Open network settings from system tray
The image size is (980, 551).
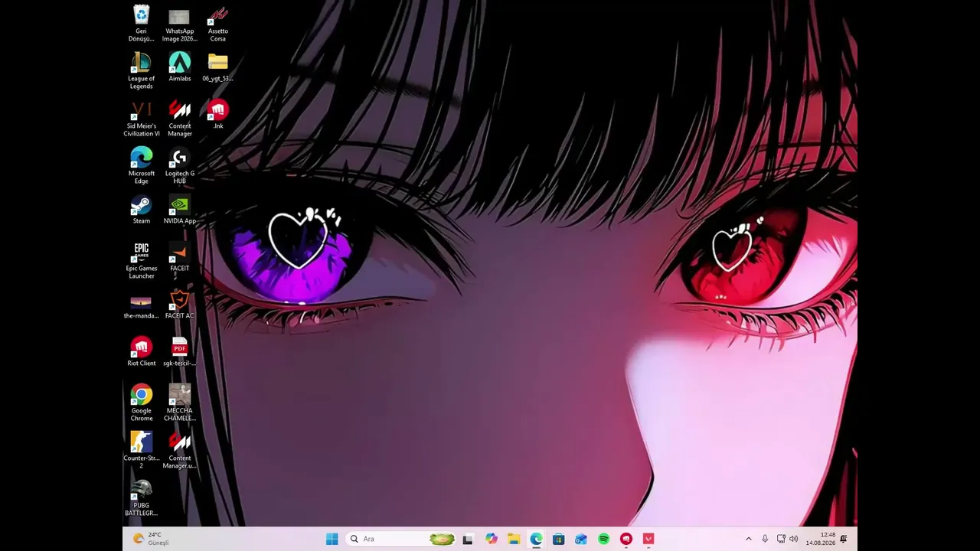click(x=781, y=539)
